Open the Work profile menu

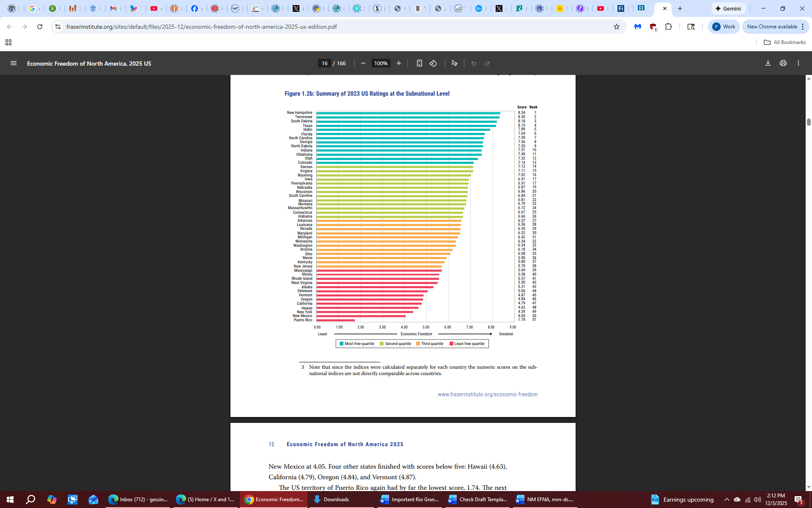724,27
